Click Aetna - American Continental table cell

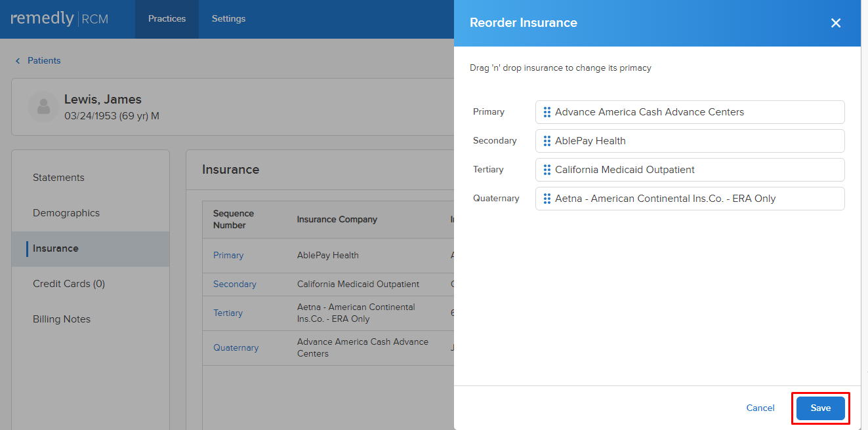pyautogui.click(x=356, y=313)
